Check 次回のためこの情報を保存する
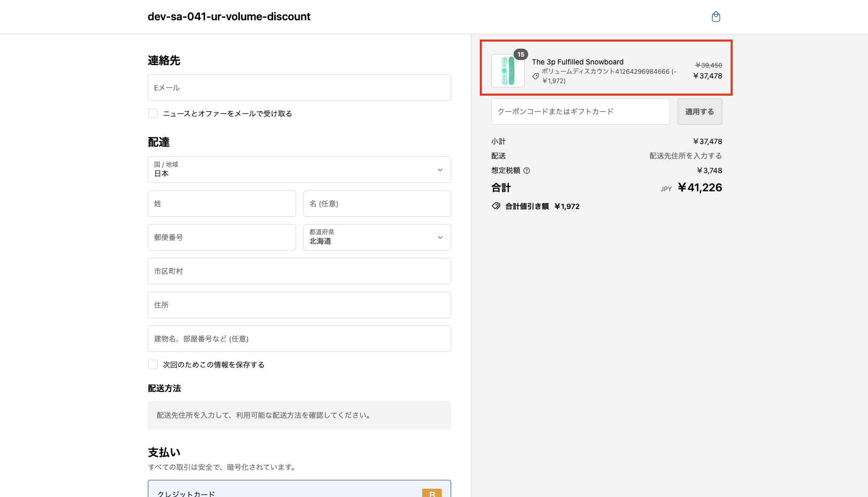Image resolution: width=868 pixels, height=497 pixels. (152, 364)
